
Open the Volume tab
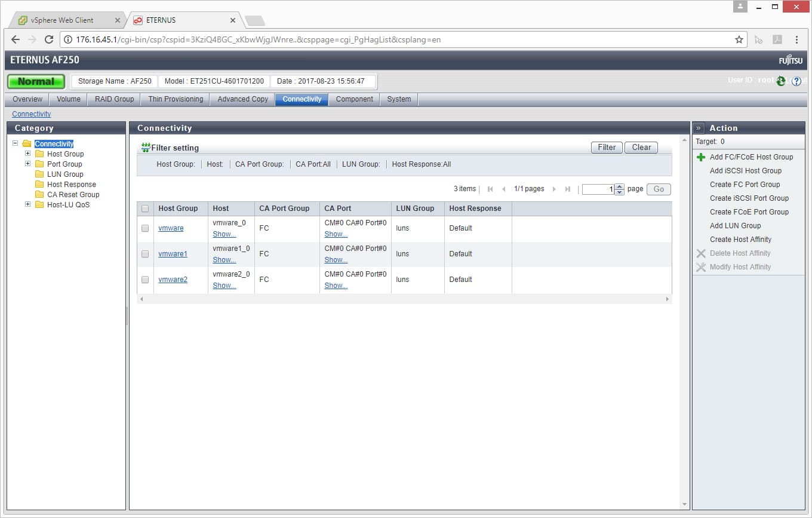[69, 99]
